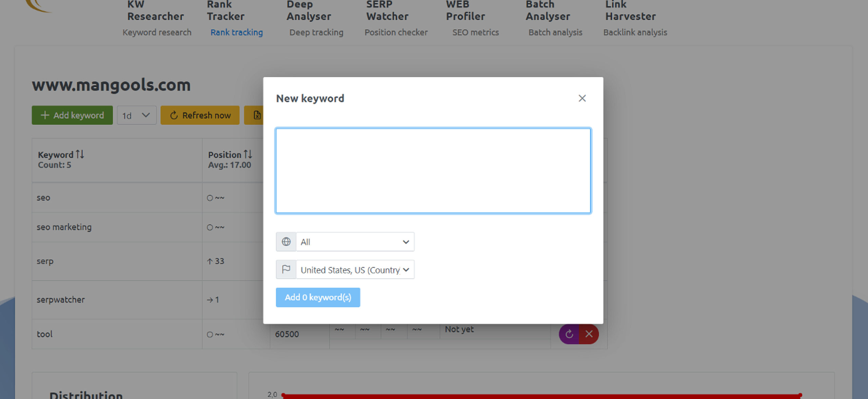The image size is (868, 399).
Task: Open SERP Watcher tab
Action: pyautogui.click(x=387, y=11)
